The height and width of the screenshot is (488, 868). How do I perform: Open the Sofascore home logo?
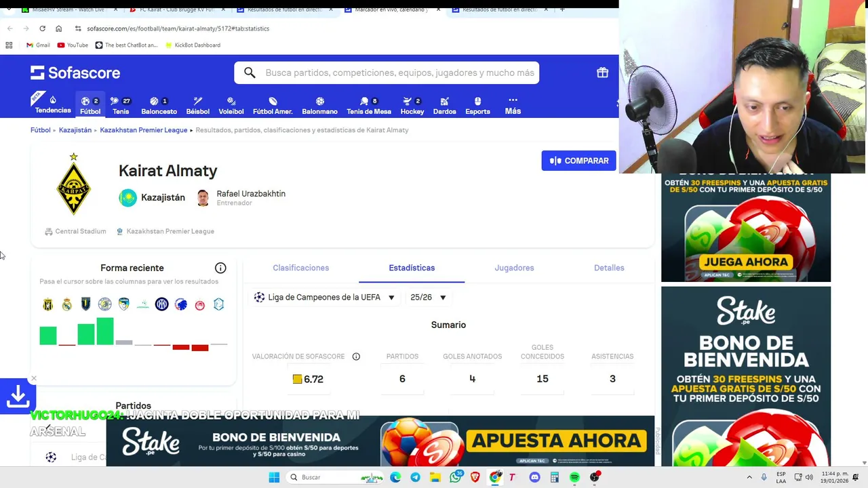pos(75,73)
